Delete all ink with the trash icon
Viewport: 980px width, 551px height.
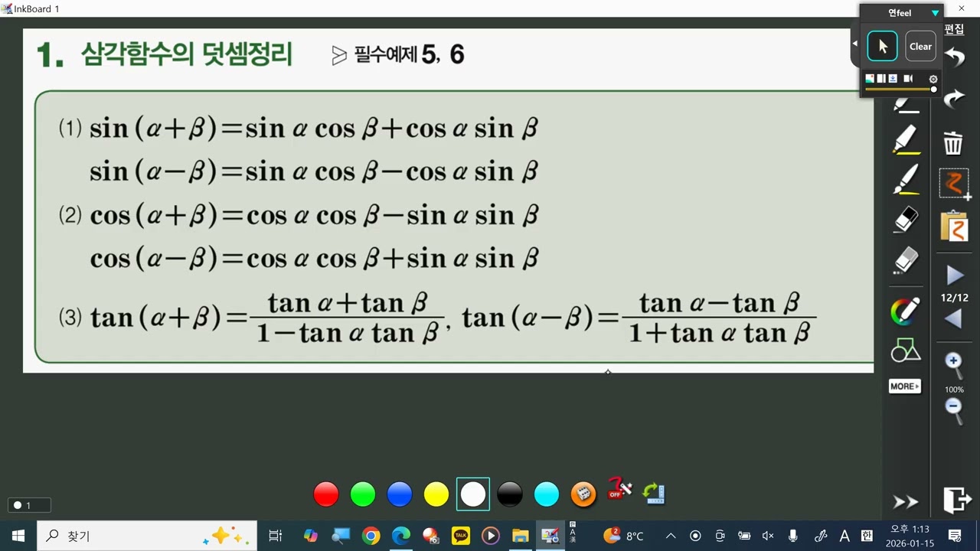[953, 142]
